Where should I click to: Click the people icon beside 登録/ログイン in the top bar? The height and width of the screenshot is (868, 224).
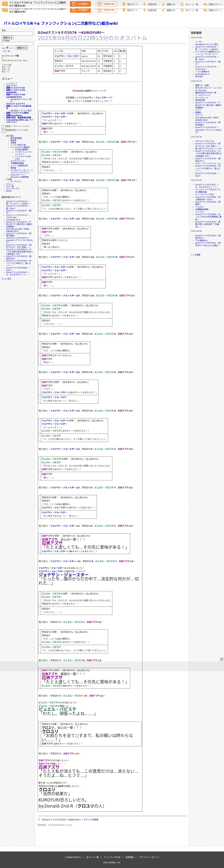[x=205, y=4]
